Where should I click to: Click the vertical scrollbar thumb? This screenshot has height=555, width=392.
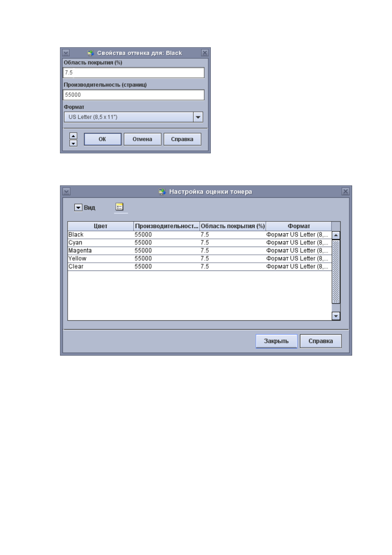[x=336, y=272]
